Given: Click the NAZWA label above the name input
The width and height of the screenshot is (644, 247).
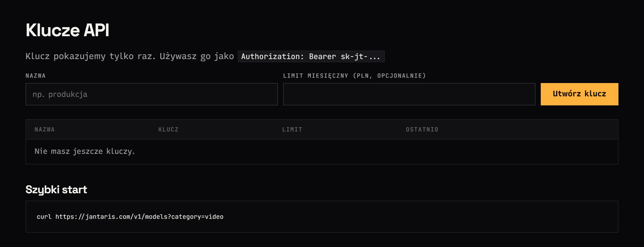Looking at the screenshot, I should (35, 76).
